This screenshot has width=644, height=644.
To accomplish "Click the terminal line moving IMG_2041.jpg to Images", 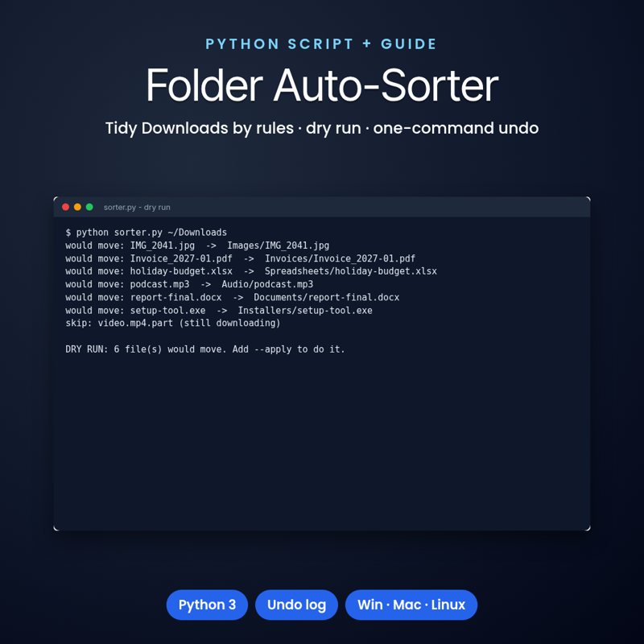I will [197, 246].
